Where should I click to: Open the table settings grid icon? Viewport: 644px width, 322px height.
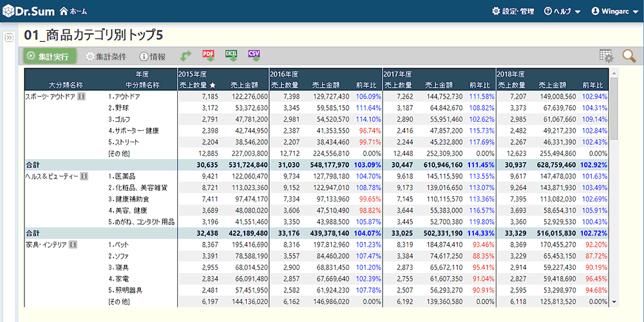(x=606, y=57)
